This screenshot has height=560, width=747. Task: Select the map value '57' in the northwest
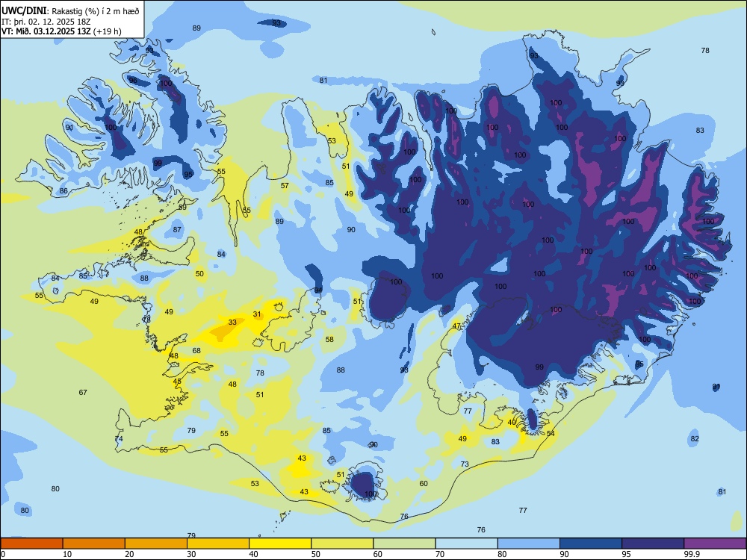click(285, 186)
